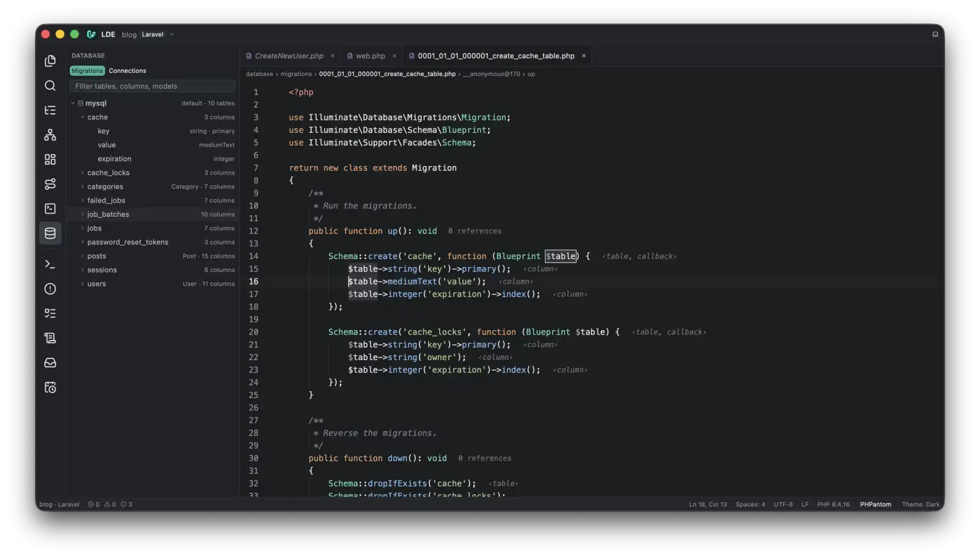Screen dimensions: 980x558
Task: Open the web.php editor tab
Action: click(x=371, y=56)
